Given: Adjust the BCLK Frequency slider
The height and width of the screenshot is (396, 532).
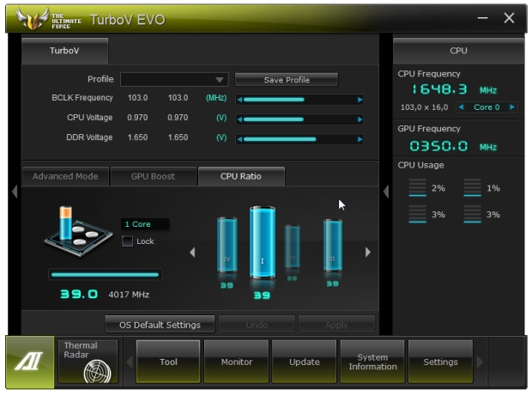Looking at the screenshot, I should (x=299, y=100).
